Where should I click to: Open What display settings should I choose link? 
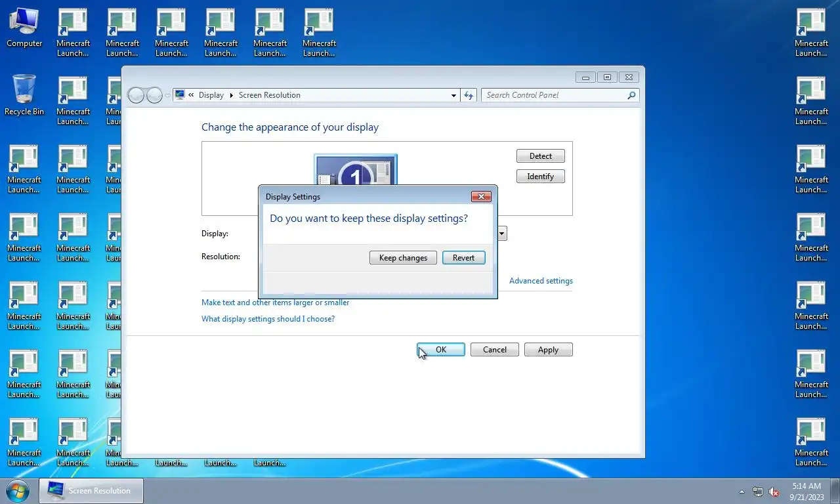(x=268, y=319)
